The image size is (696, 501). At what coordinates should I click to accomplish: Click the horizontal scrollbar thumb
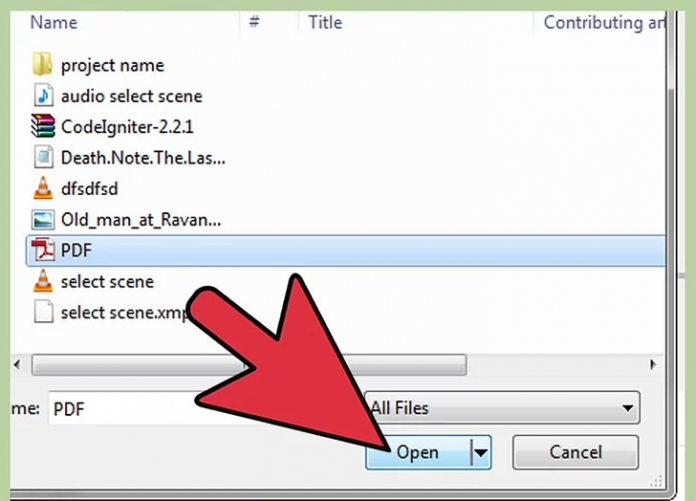[249, 365]
